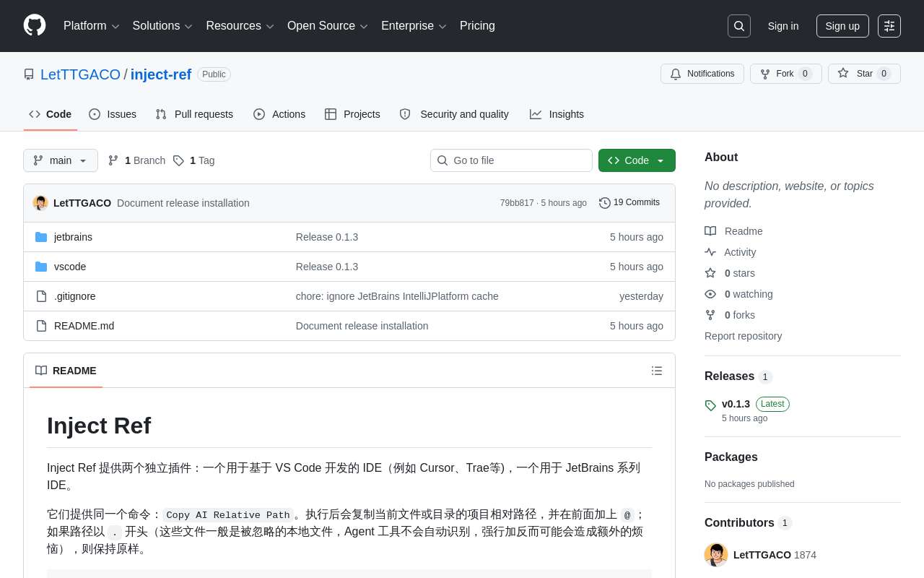The width and height of the screenshot is (924, 578).
Task: Click the contributor avatar of LetTTGACO
Action: coord(716,555)
